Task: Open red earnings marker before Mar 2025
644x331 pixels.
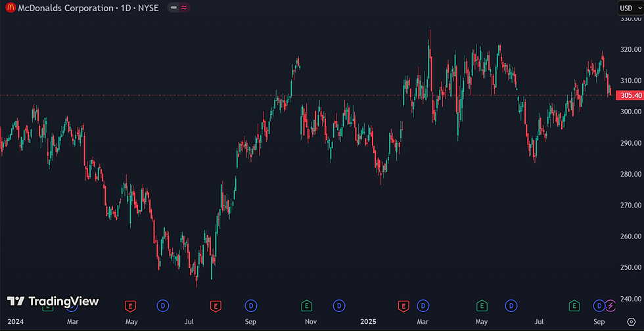Action: pos(403,305)
